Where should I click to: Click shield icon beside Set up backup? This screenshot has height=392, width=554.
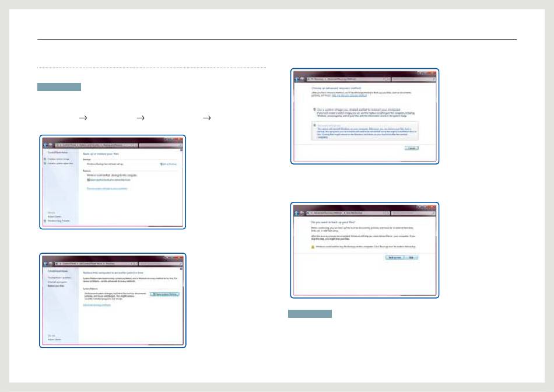coord(161,164)
